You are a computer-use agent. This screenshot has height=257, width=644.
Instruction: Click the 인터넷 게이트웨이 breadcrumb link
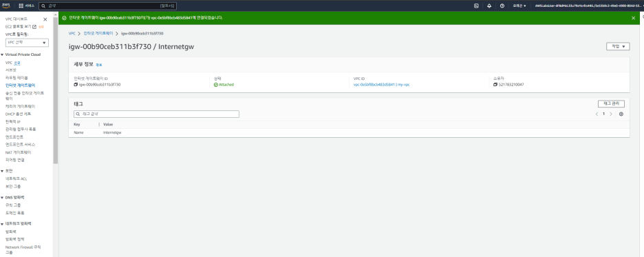tap(98, 33)
